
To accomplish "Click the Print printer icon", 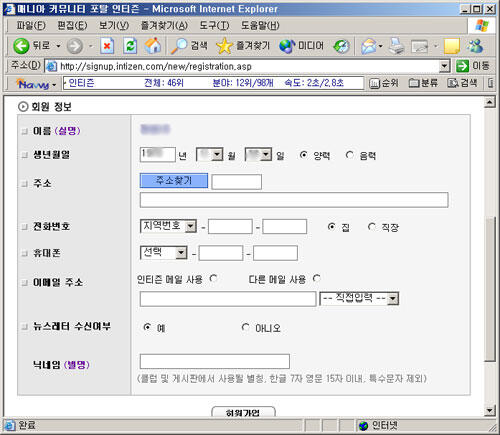I will pos(397,46).
